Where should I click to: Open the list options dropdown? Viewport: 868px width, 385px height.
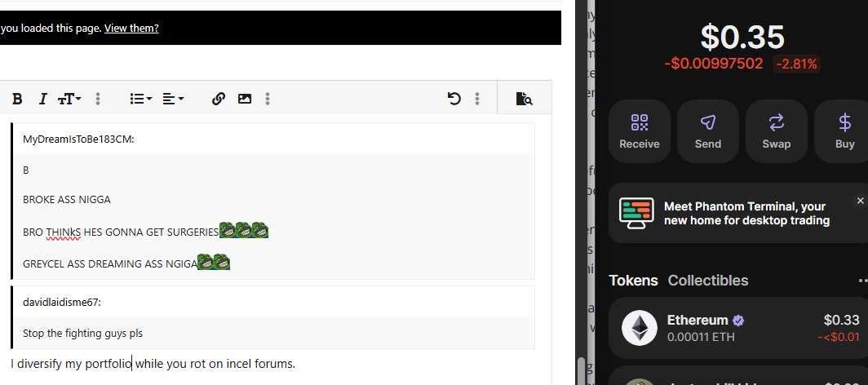click(140, 99)
